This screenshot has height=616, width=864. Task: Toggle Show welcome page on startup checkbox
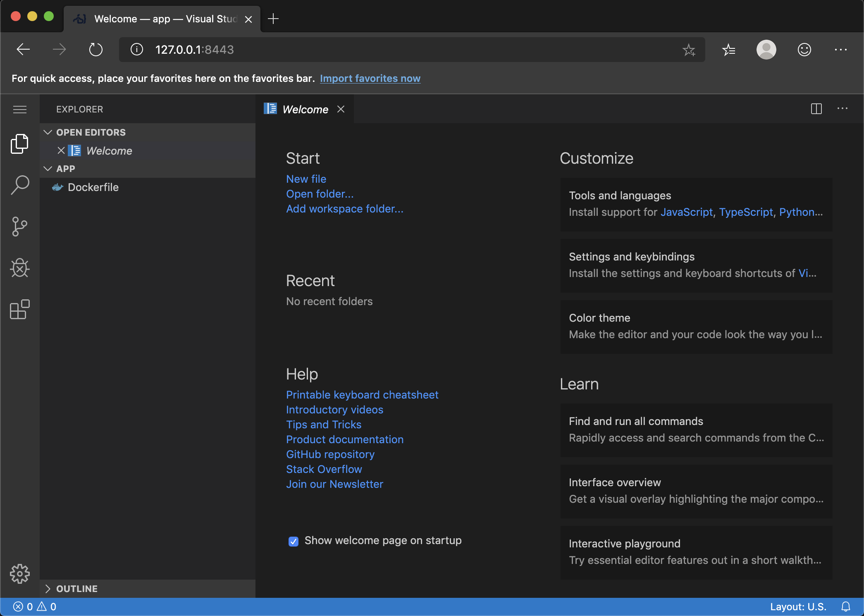pos(294,541)
